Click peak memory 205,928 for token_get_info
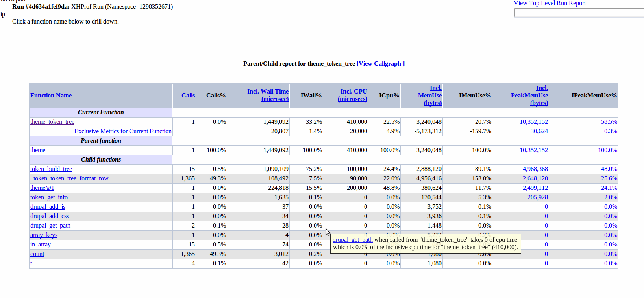Screen dimensions: 644x298 point(538,197)
